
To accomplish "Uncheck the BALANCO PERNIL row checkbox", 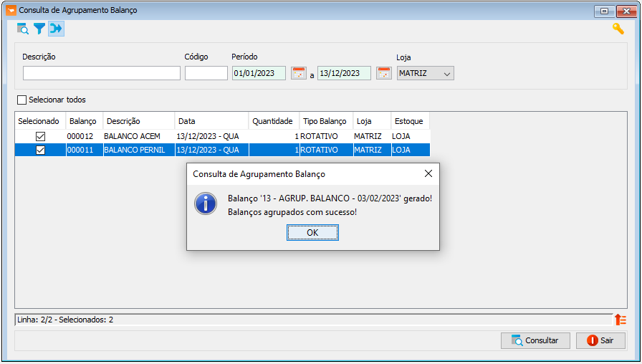I will pos(40,150).
